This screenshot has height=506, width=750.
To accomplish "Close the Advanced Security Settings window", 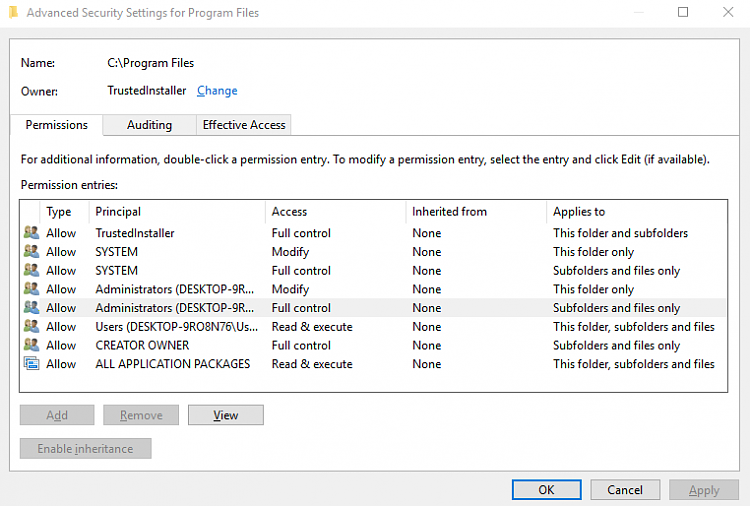I will (x=728, y=12).
